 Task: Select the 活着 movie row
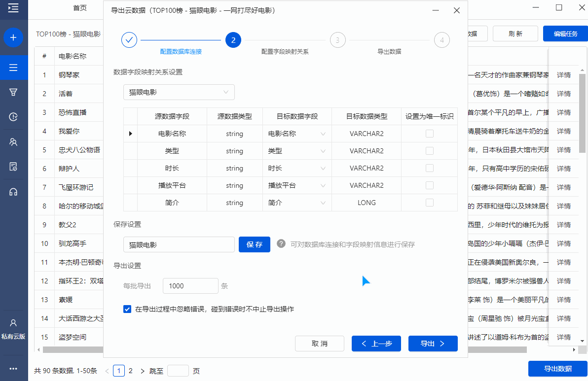[70, 94]
